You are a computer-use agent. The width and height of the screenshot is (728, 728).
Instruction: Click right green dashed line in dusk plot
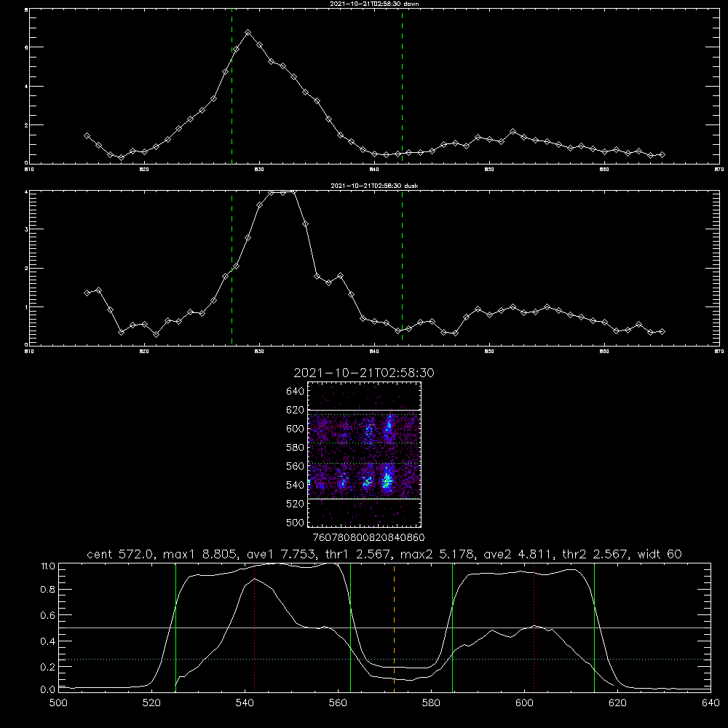click(x=402, y=269)
